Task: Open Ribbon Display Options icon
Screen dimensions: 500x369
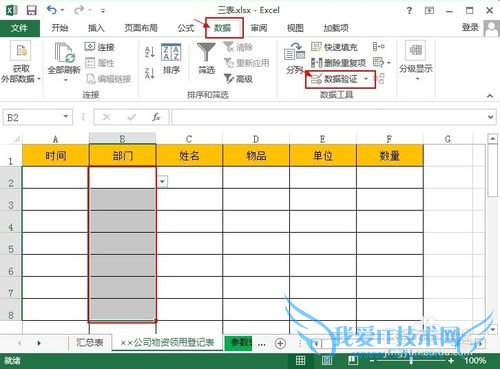Action: [x=429, y=11]
